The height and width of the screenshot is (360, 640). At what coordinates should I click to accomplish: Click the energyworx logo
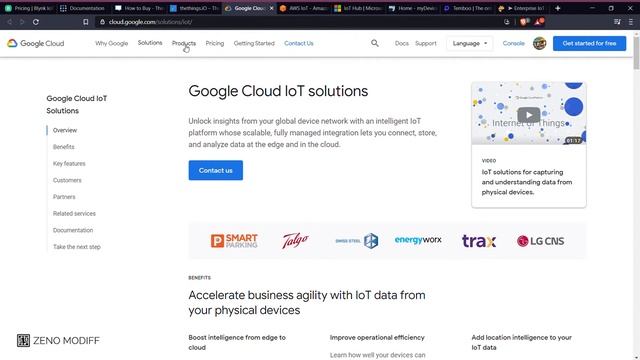pyautogui.click(x=418, y=240)
